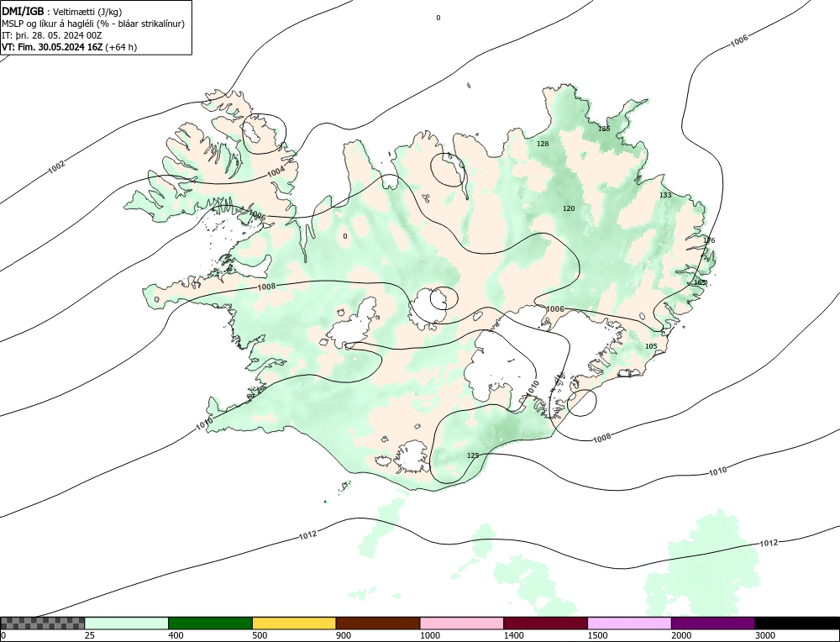Click the legend tick label '2000'
This screenshot has height=642, width=840.
click(x=681, y=635)
